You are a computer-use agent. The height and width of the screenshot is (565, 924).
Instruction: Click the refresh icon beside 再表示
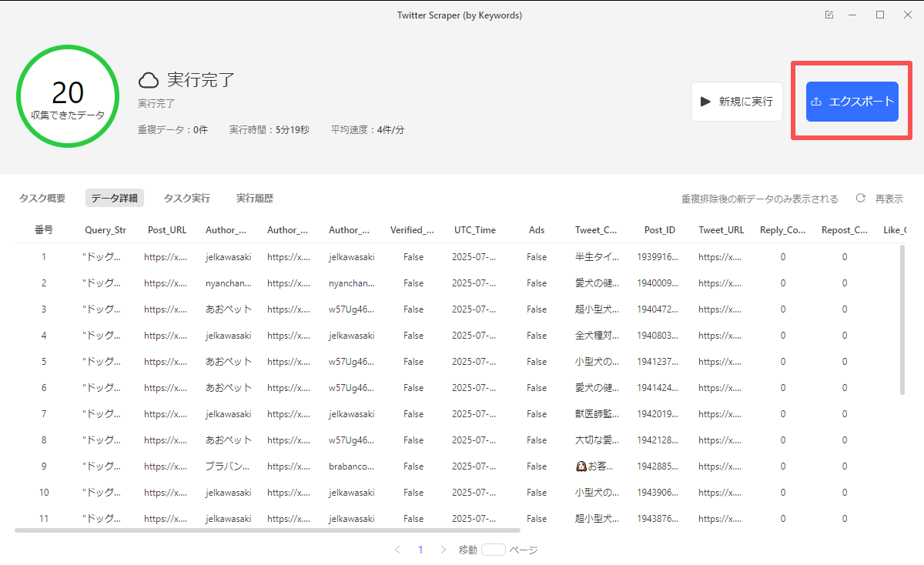[861, 199]
